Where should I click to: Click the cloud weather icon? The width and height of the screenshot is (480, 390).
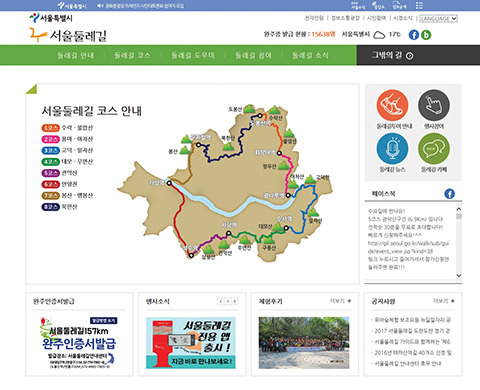pyautogui.click(x=379, y=35)
